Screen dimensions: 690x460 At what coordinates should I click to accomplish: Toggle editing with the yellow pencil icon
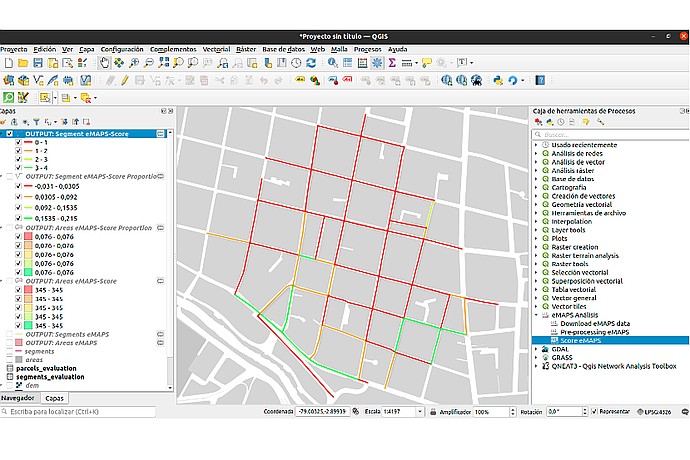point(125,81)
